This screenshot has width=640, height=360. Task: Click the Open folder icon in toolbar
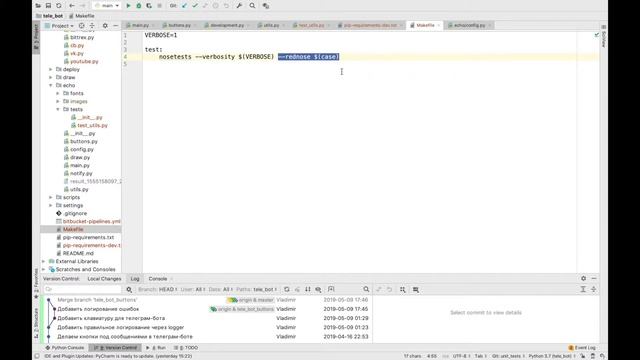(38, 6)
